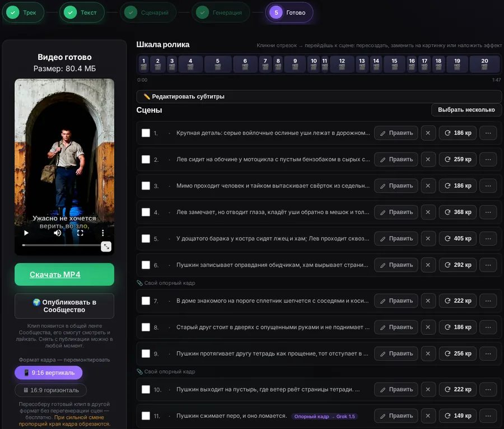Screen dimensions: 504x429
Task: Remove scene 1 with its X button
Action: coord(428,133)
